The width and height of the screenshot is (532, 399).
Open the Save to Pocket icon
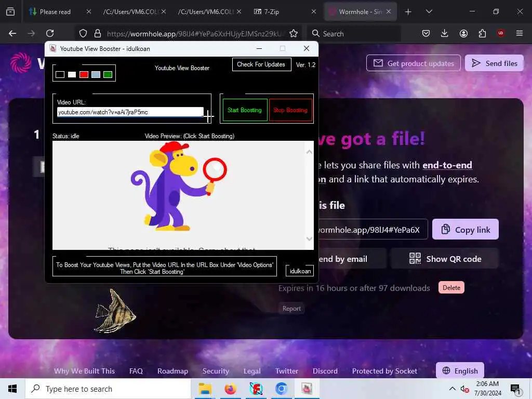pos(426,33)
